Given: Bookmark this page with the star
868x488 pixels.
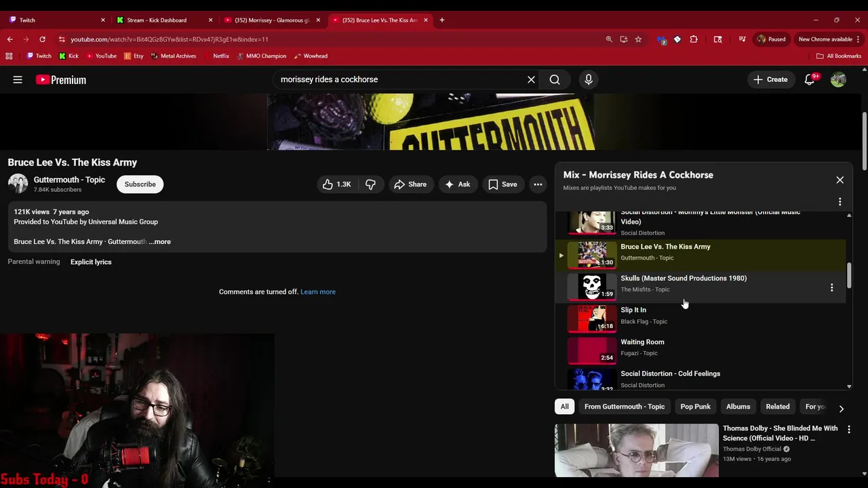Looking at the screenshot, I should pyautogui.click(x=638, y=39).
